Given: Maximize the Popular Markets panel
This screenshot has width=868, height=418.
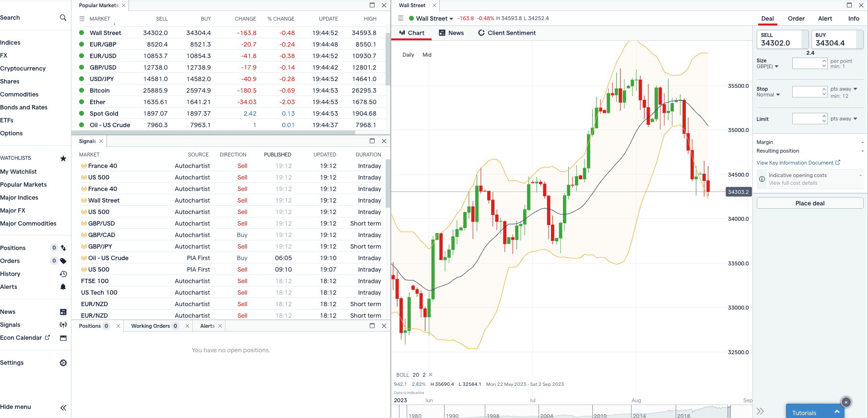Looking at the screenshot, I should [x=372, y=5].
